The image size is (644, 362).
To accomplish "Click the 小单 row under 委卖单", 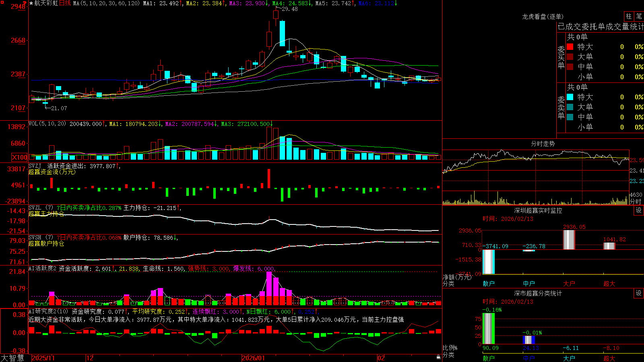I will point(605,127).
